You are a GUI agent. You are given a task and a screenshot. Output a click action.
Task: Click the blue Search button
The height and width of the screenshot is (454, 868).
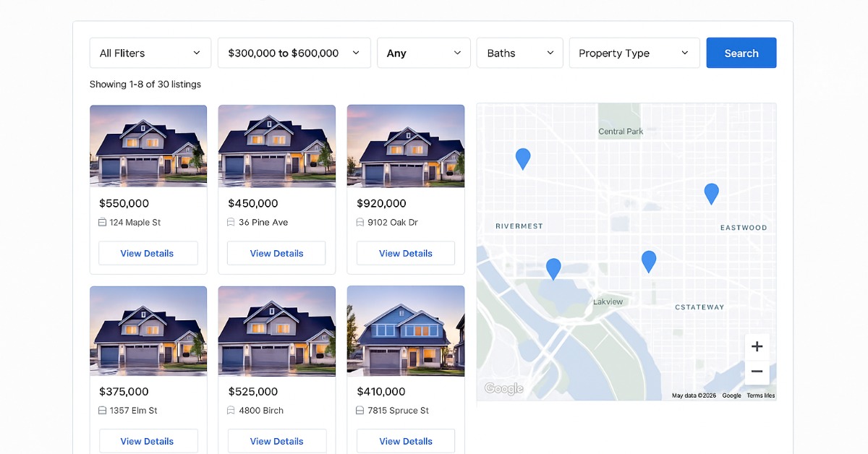(741, 53)
